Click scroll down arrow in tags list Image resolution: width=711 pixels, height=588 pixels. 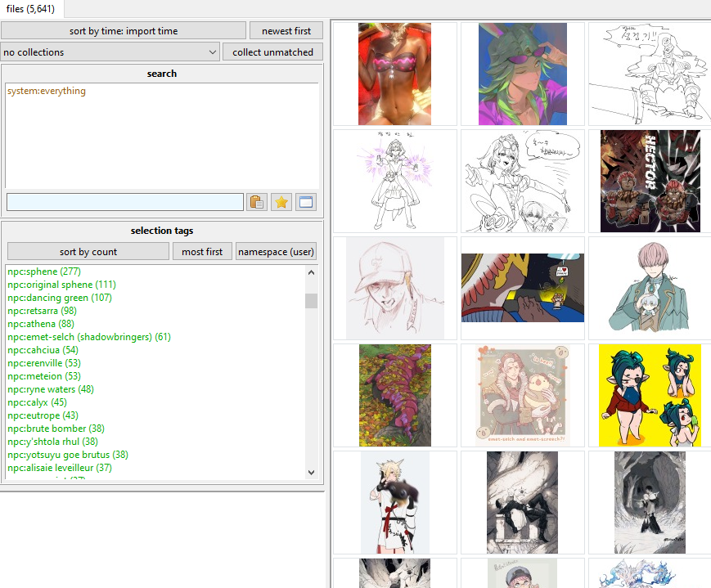point(311,472)
